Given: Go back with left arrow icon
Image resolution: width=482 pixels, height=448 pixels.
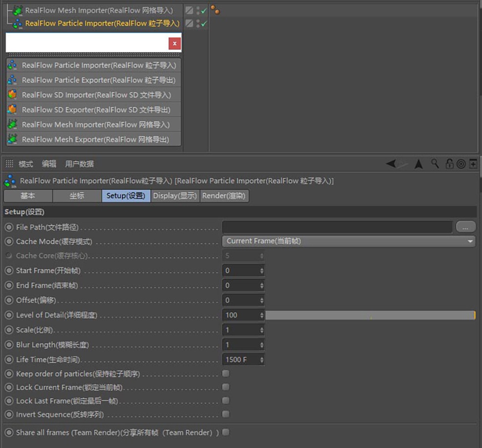Looking at the screenshot, I should pos(391,163).
